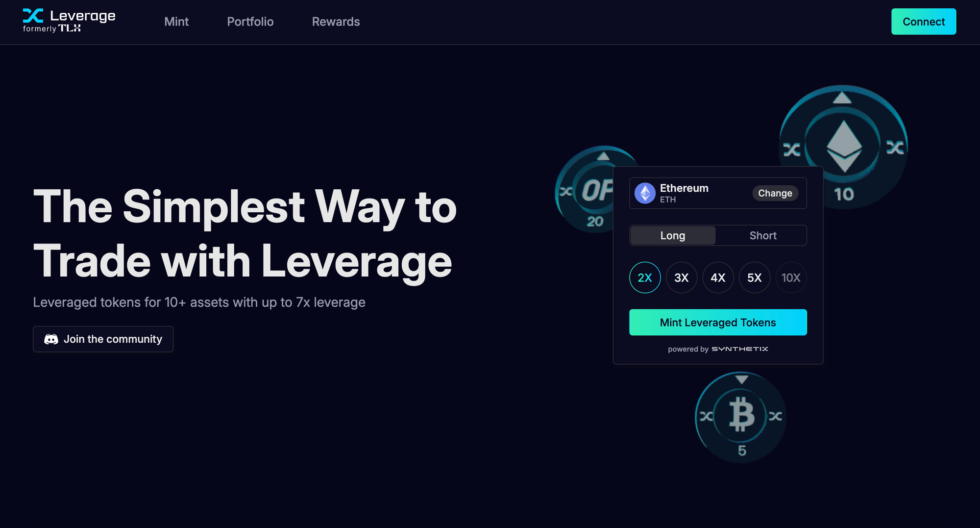Go to the Portfolio tab

[250, 22]
